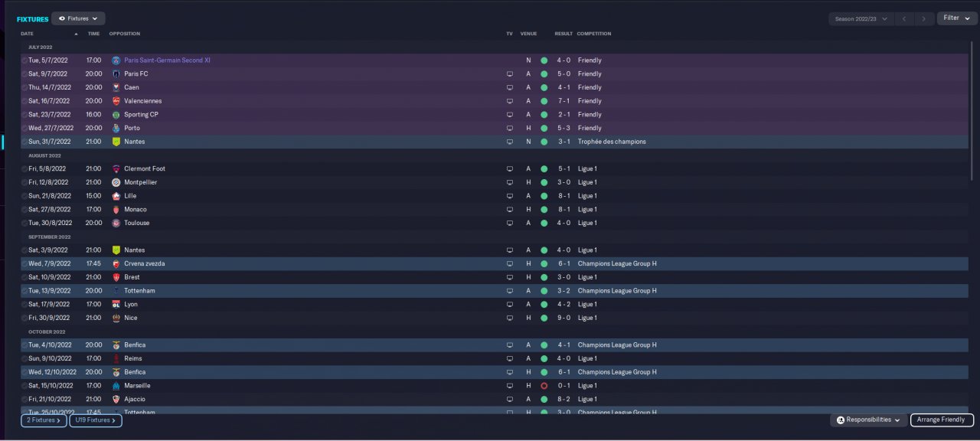Click the red loss indicator for Marseille match
The height and width of the screenshot is (441, 980).
544,386
